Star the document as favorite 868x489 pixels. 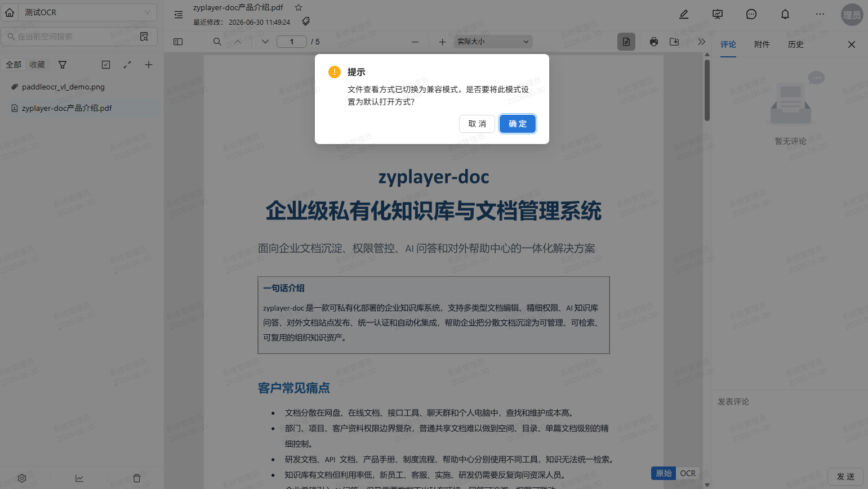pos(299,7)
